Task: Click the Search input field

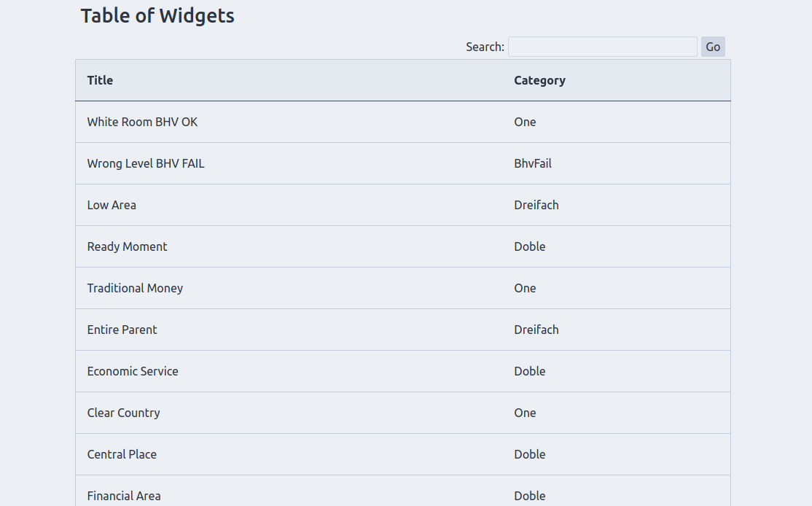Action: tap(602, 47)
